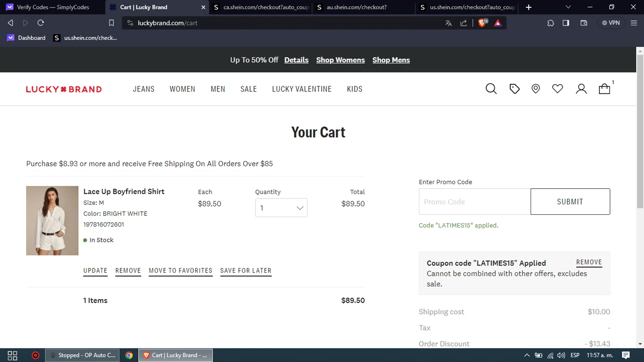Open the site search magnifier icon
644x362 pixels.
tap(491, 89)
